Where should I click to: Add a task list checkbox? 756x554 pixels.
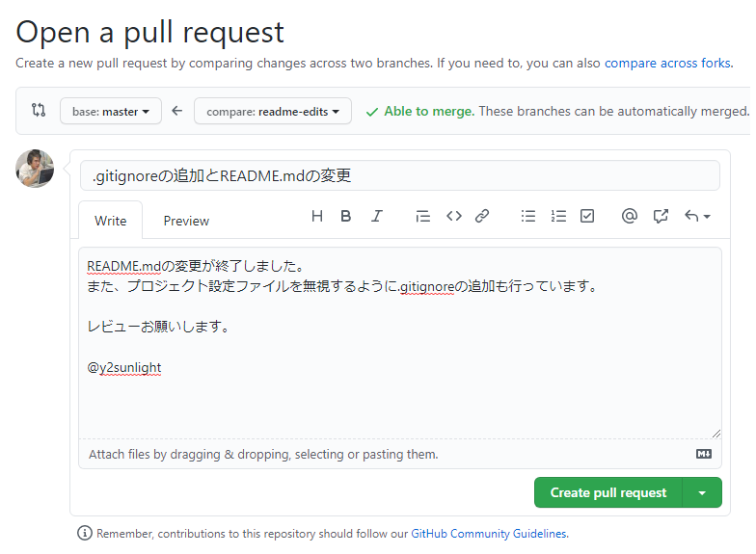(587, 217)
